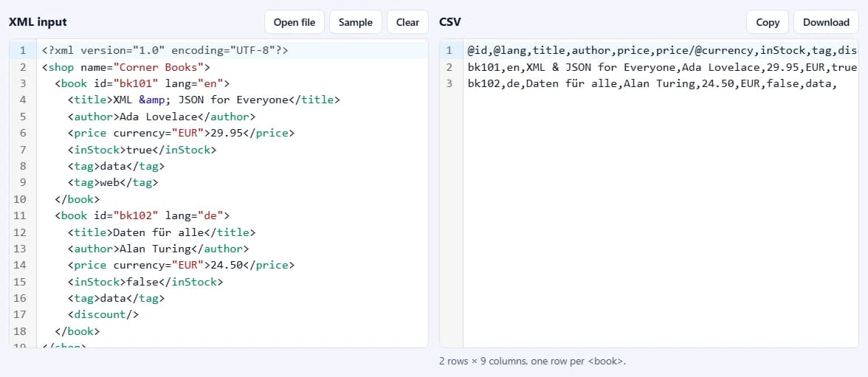Clear the XML input
This screenshot has width=868, height=377.
click(x=407, y=22)
